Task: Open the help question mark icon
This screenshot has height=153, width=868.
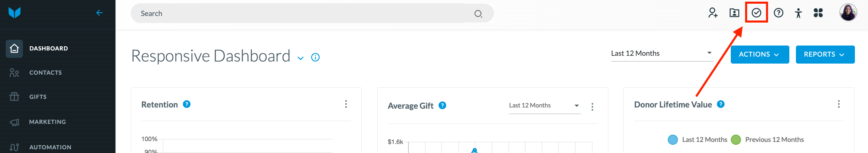Action: 779,13
